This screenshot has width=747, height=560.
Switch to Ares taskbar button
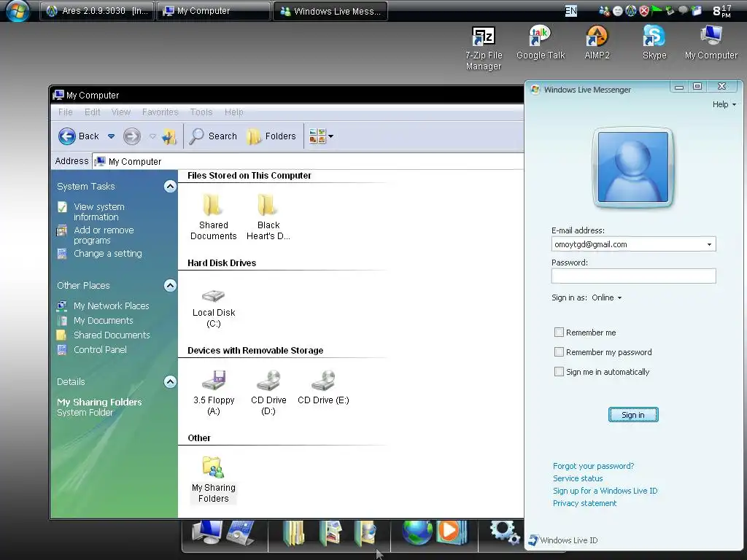coord(97,10)
